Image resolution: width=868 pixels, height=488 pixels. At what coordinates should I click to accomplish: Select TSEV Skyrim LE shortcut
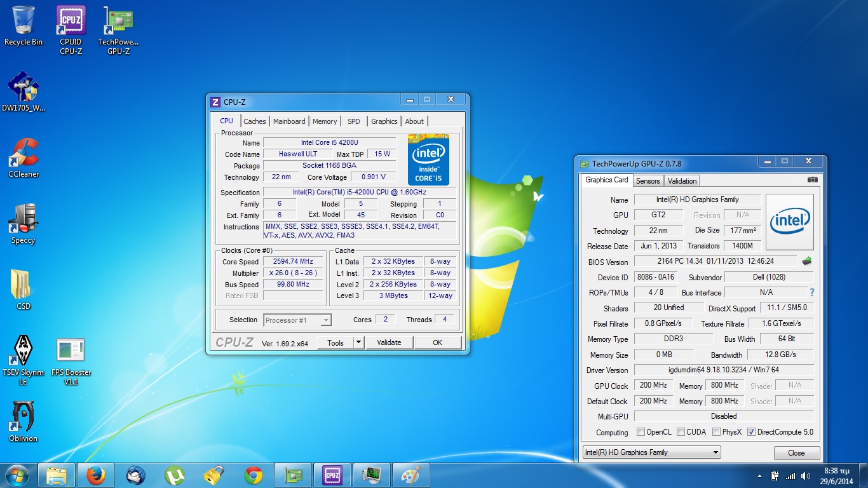coord(24,360)
